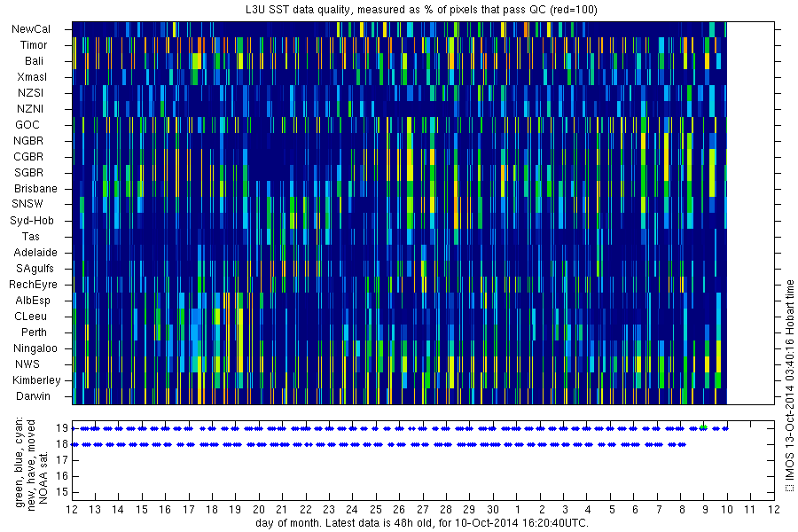
Task: Select the Kimberley region label
Action: tap(36, 380)
